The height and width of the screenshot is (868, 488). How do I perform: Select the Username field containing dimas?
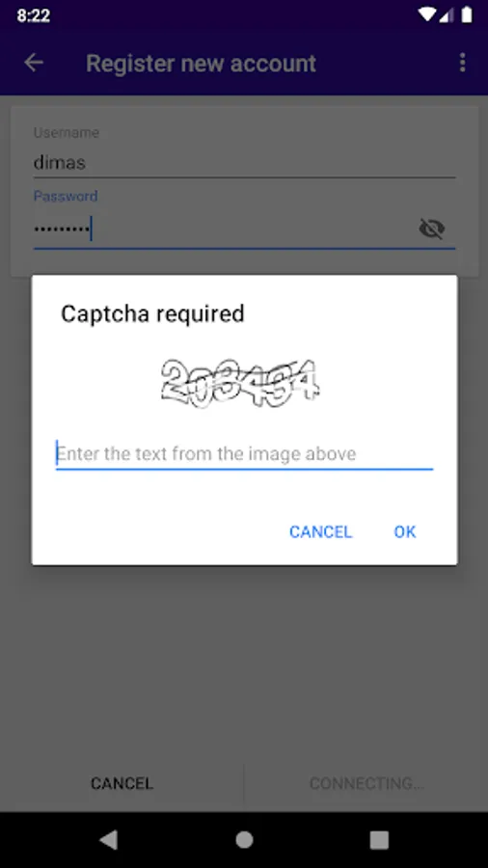click(x=244, y=163)
